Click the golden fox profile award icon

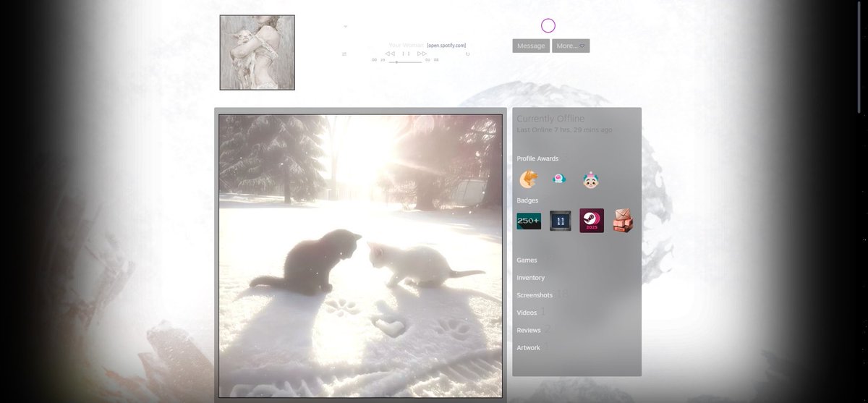[x=529, y=179]
